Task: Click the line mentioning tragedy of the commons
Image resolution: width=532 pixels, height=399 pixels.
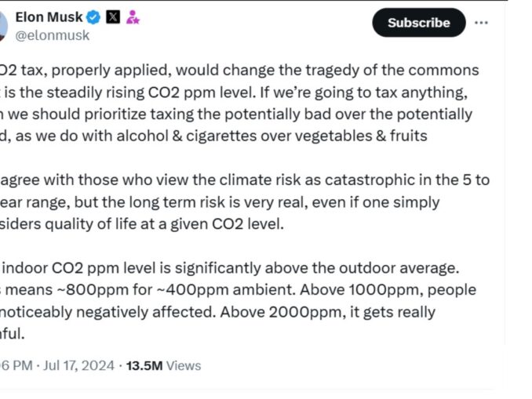Action: tap(239, 70)
